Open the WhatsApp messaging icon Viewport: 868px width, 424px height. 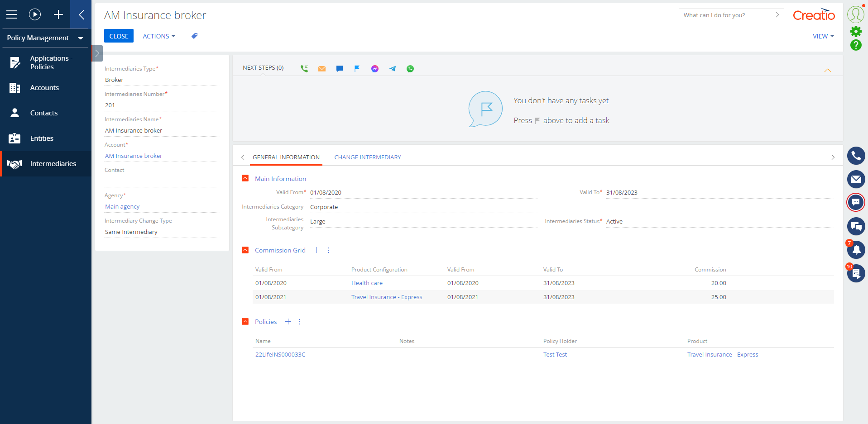410,68
